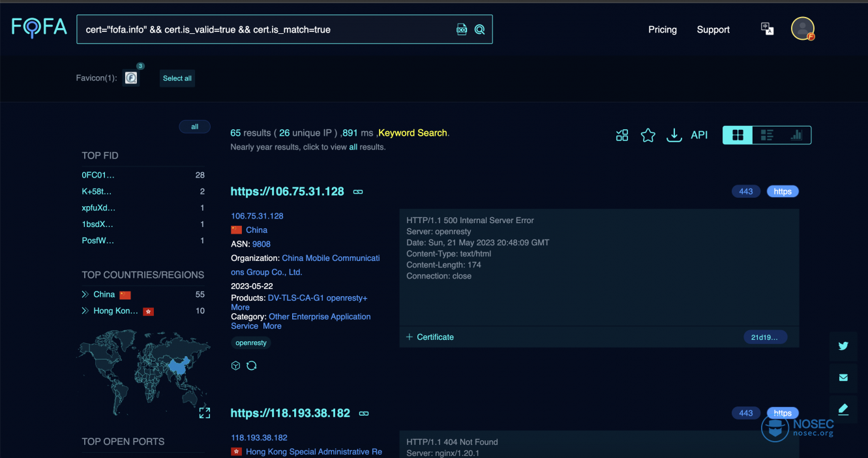The image size is (868, 458).
Task: Click the DV-TLS-CA-G1 product link
Action: tap(296, 298)
